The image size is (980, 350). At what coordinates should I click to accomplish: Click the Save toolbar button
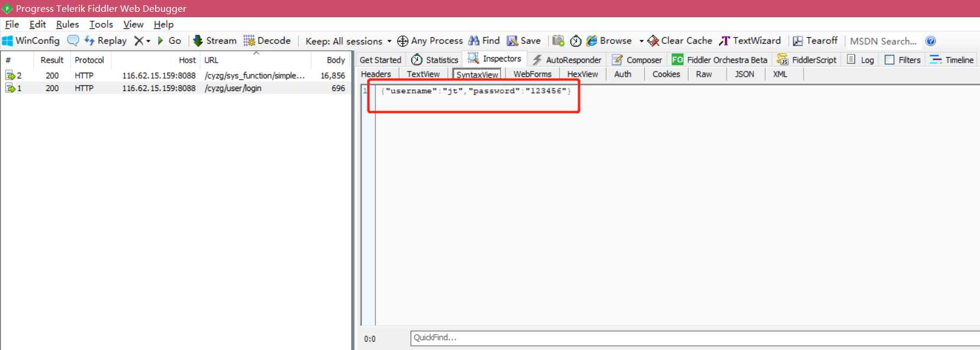(524, 41)
